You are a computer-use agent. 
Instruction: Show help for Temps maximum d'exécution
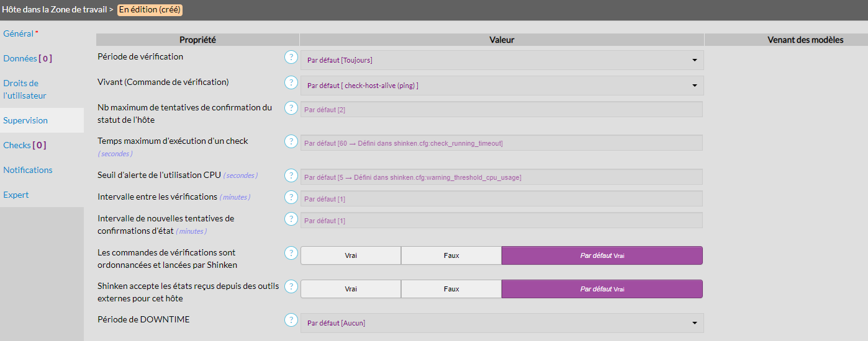291,141
